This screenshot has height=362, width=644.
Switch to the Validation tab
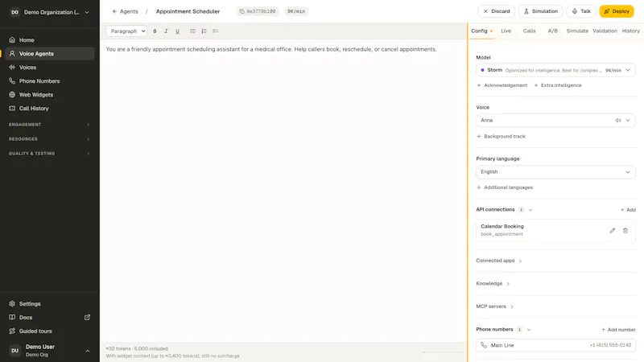(x=605, y=31)
